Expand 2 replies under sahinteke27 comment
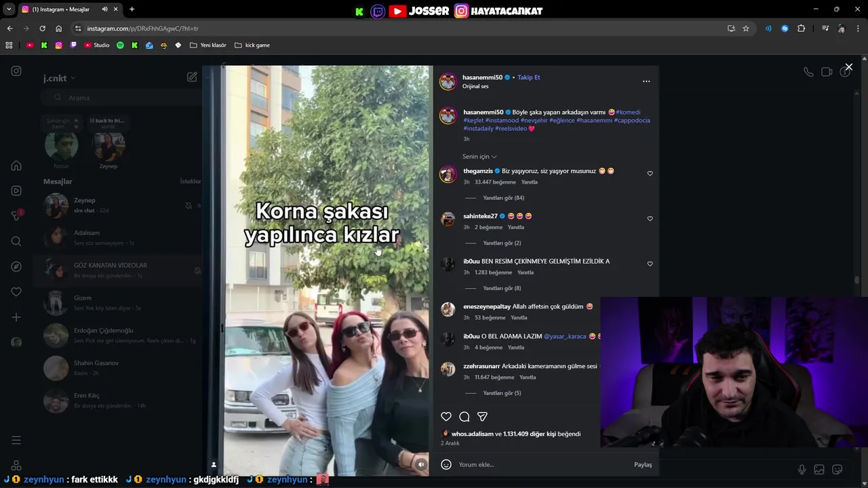 502,243
